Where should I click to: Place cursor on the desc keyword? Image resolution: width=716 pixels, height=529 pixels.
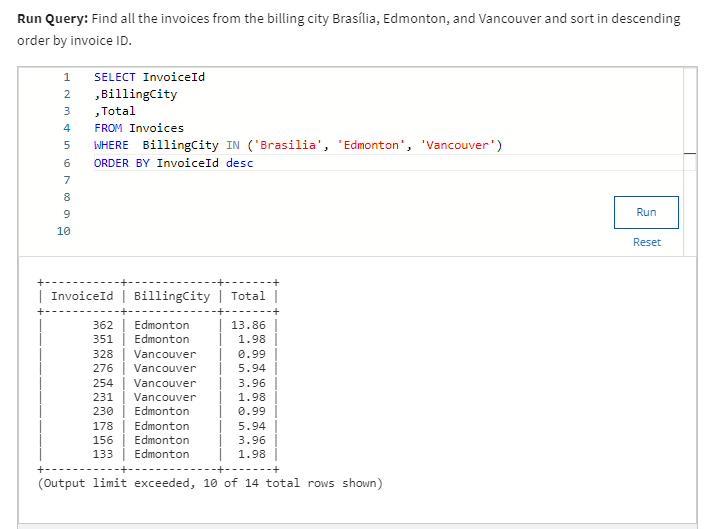point(239,163)
